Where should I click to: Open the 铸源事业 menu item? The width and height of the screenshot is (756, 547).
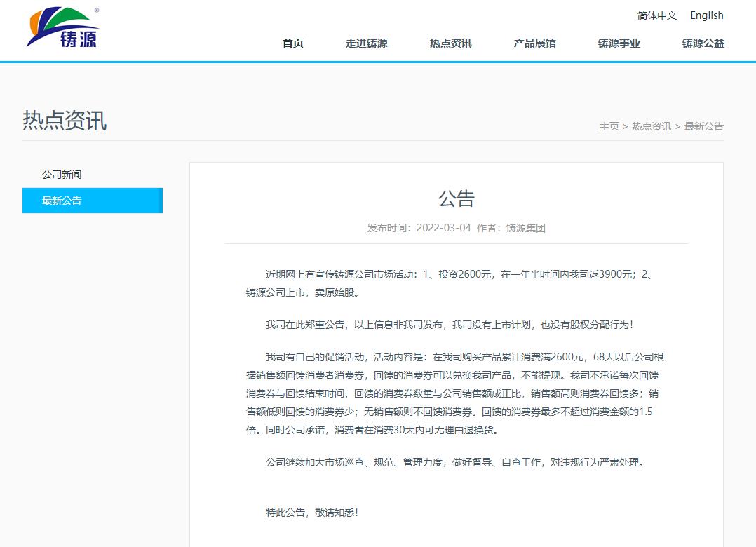pos(619,43)
